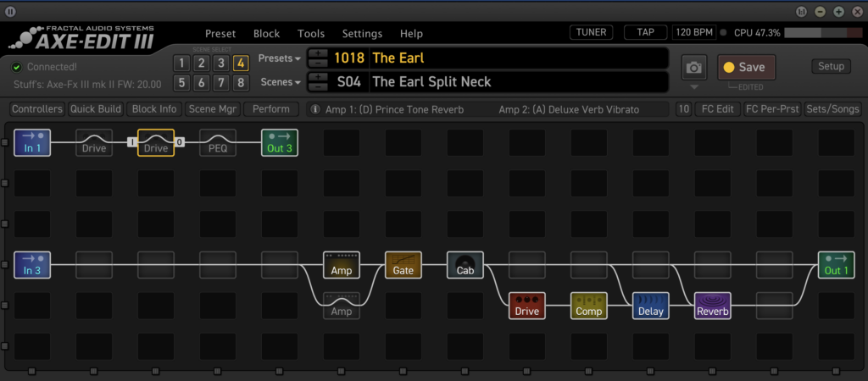The image size is (868, 381).
Task: Open the Scenes dropdown
Action: [x=281, y=82]
